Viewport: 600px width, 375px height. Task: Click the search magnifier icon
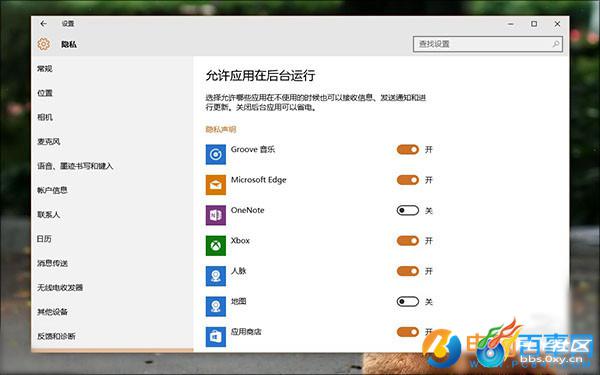(556, 44)
